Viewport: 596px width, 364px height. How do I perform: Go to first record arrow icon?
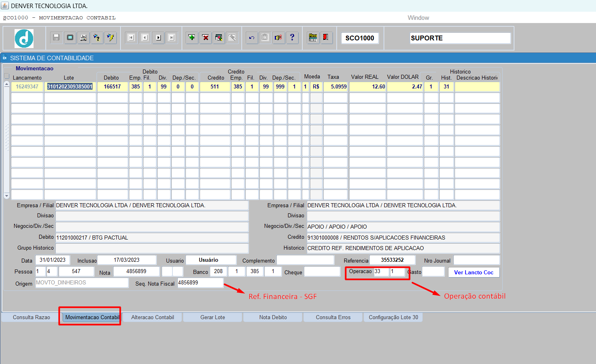point(131,38)
